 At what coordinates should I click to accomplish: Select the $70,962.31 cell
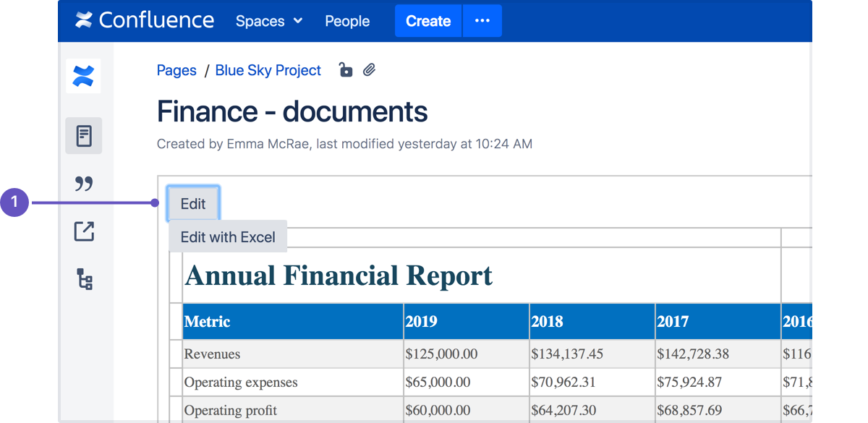tap(592, 382)
